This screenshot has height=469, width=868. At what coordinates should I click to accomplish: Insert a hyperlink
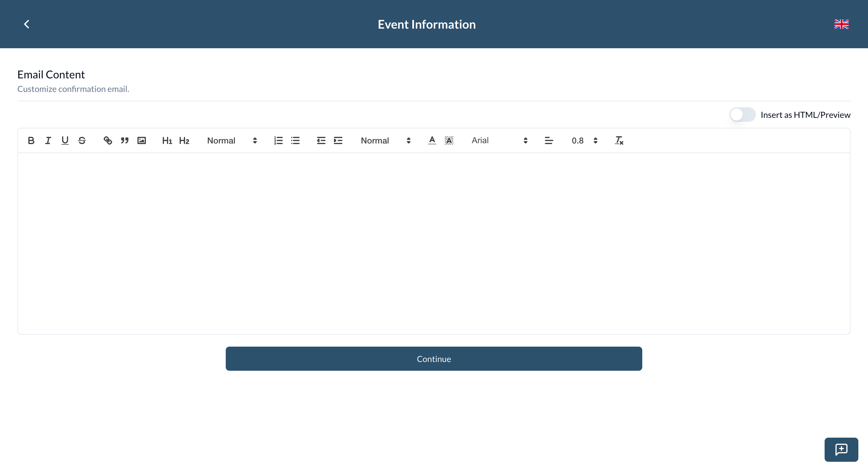[108, 140]
